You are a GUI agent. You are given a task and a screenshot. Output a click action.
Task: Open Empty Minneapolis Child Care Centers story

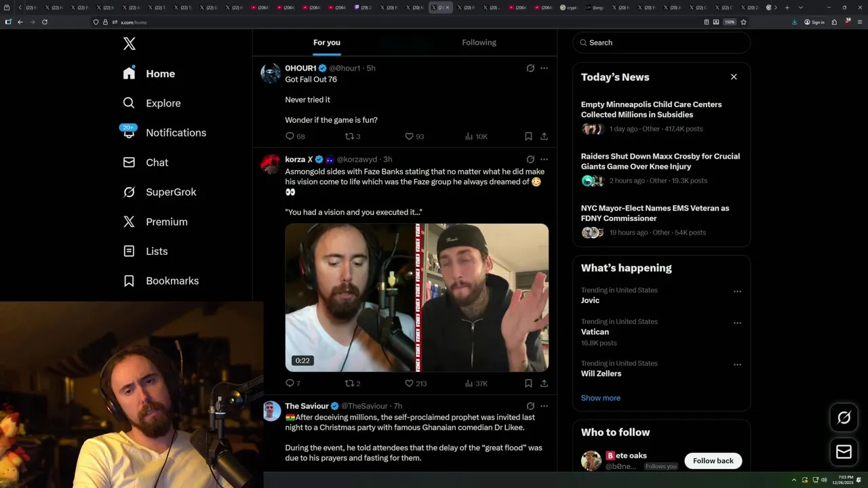click(661, 117)
